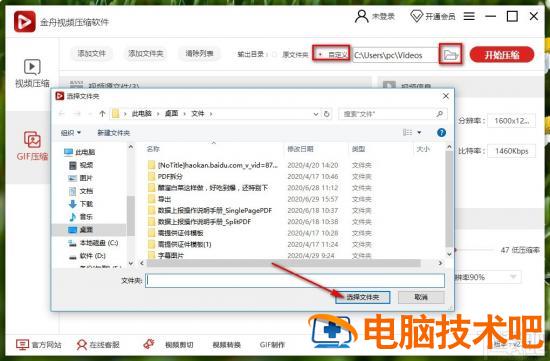Browse output folder via folder icon
Screen dimensions: 550x361
[x=451, y=55]
